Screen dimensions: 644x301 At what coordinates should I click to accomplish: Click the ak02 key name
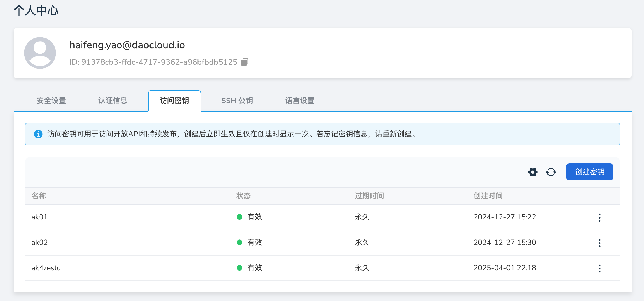tap(40, 243)
